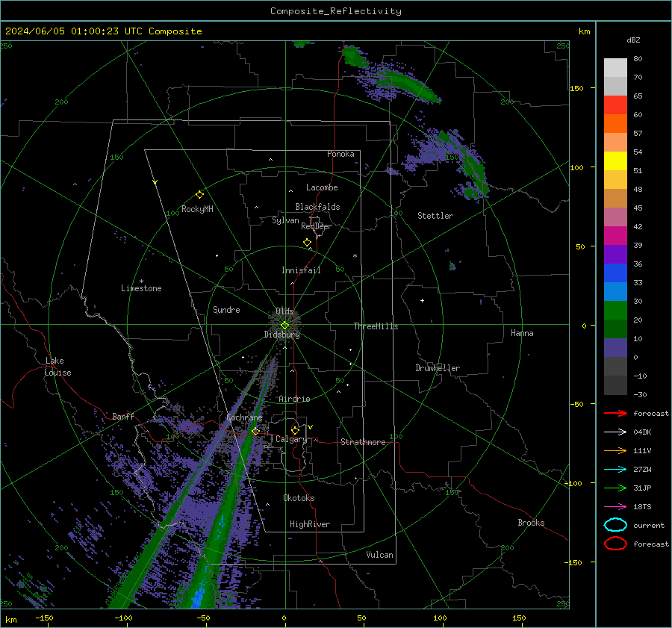
Task: Click the magenta 39 dBZ color swatch
Action: [x=615, y=236]
